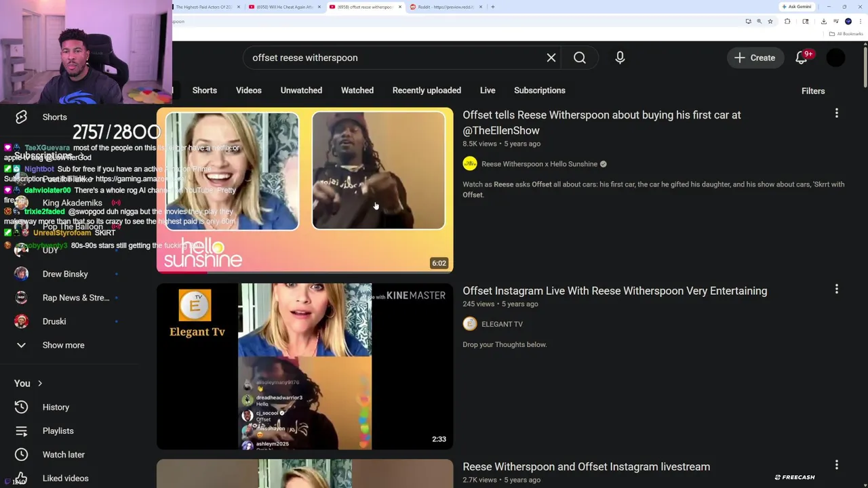Open Chrome downloads icon
This screenshot has height=488, width=868.
pyautogui.click(x=823, y=21)
